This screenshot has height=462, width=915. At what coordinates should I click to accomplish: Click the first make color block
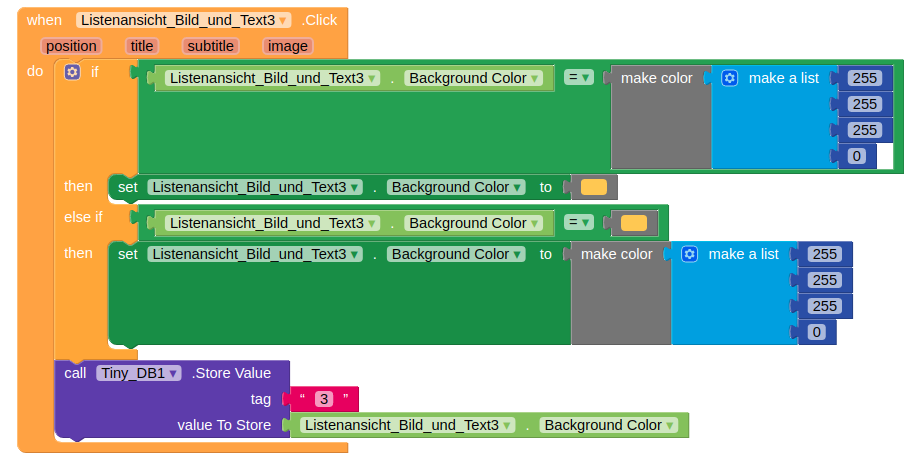pos(656,78)
